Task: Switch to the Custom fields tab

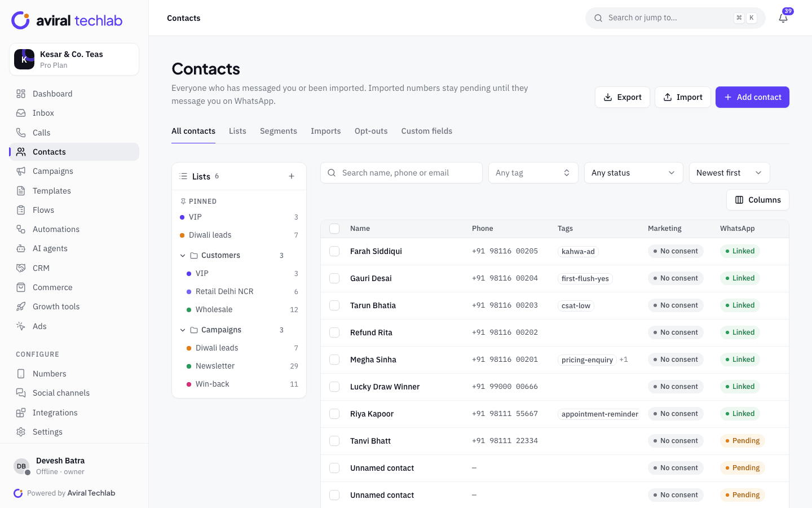Action: 427,131
